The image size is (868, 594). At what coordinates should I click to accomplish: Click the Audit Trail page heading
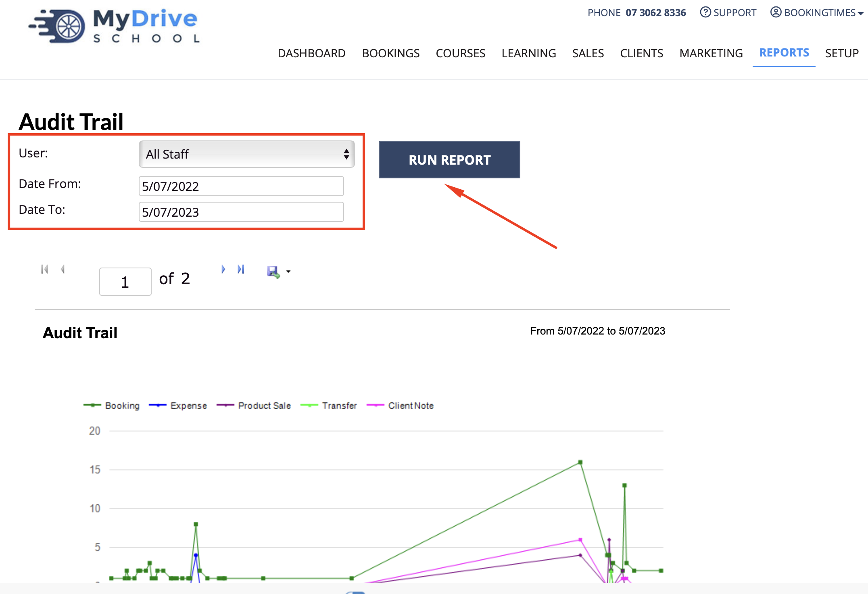71,121
